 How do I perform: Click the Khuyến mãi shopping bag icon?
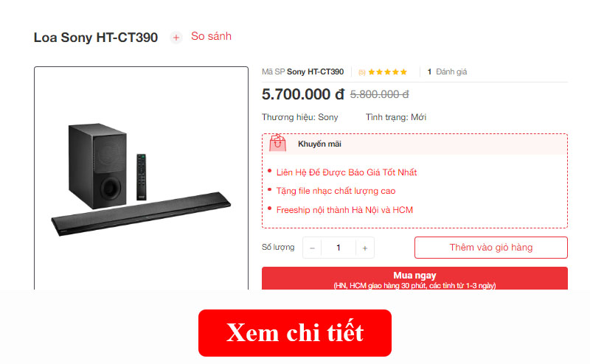click(278, 143)
